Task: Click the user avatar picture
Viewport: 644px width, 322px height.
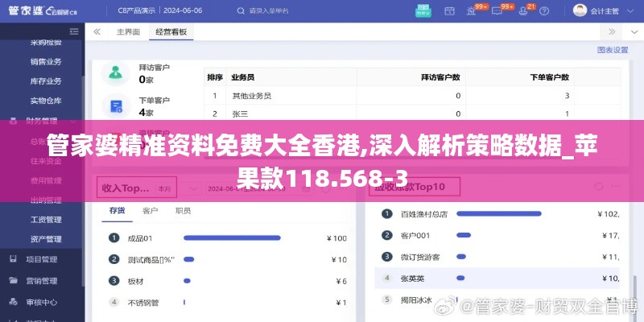Action: click(x=580, y=10)
